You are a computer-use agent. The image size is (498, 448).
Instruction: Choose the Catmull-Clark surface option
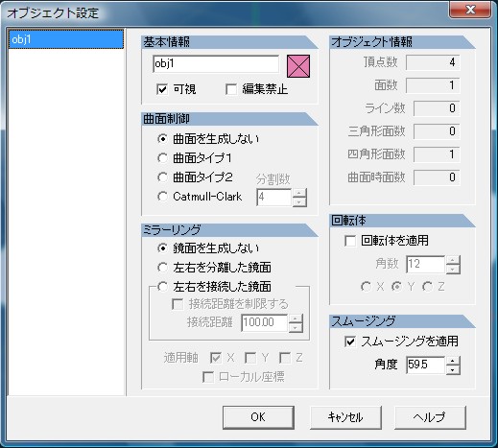[162, 197]
